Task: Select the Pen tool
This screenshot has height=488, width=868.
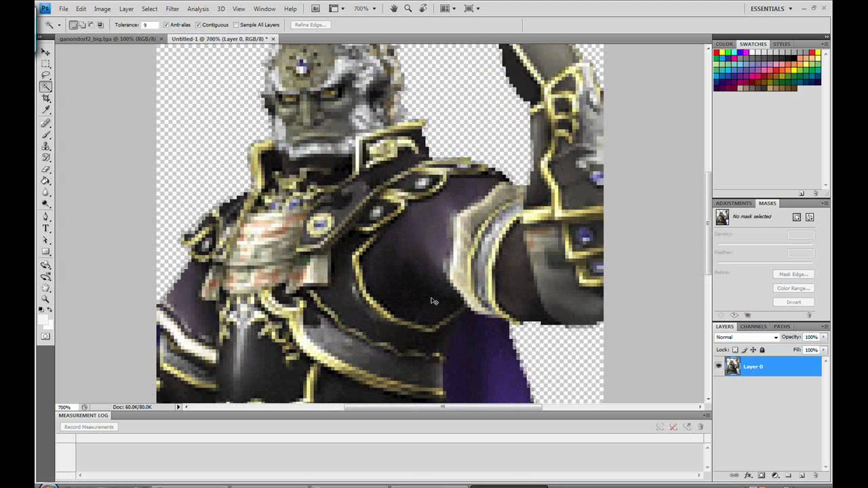Action: pyautogui.click(x=45, y=217)
